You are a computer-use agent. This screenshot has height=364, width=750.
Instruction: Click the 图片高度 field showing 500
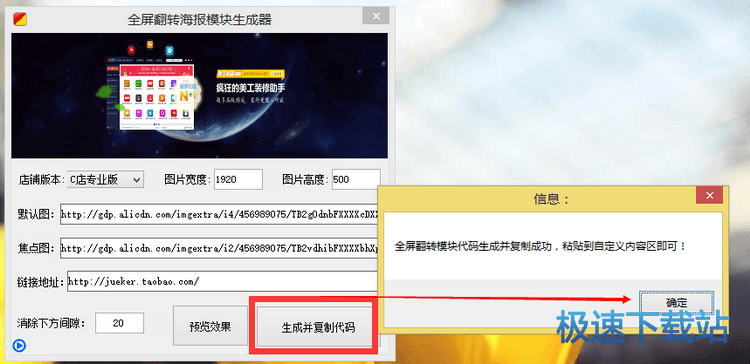356,179
